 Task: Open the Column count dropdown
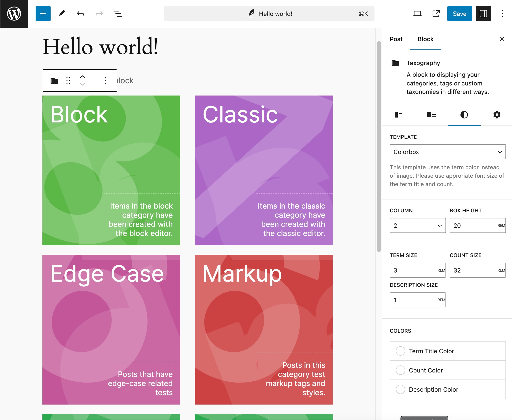(417, 225)
